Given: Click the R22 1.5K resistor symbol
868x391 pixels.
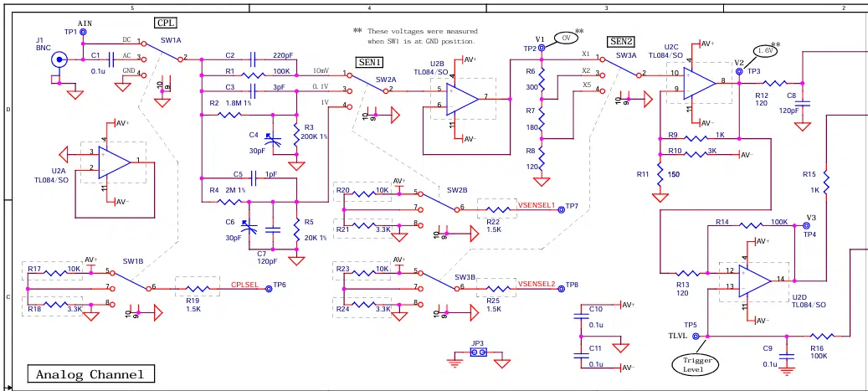Looking at the screenshot, I should coord(498,210).
